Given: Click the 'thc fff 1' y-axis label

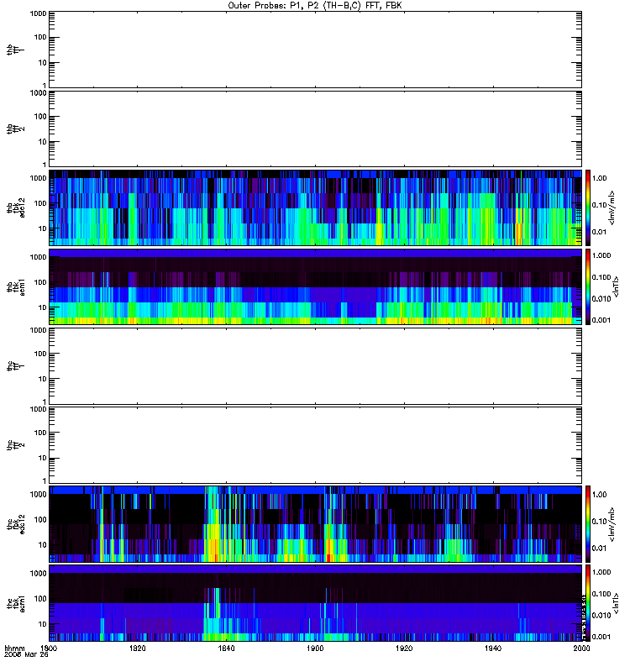Looking at the screenshot, I should [15, 366].
